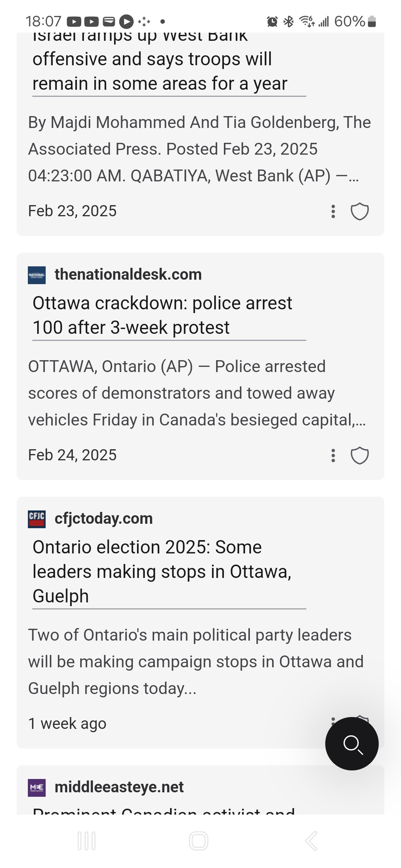Tap Ontario election article snippet text
Screen dimensions: 401x868
click(196, 662)
